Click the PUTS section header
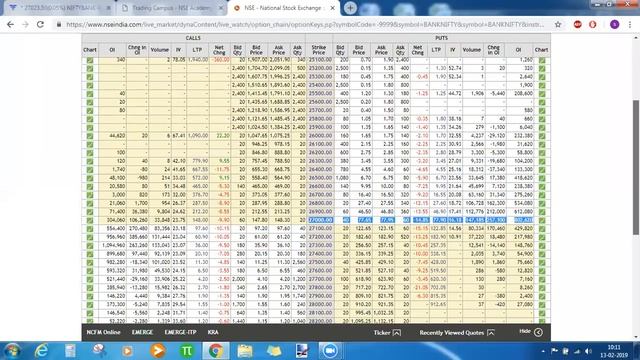The width and height of the screenshot is (640, 360). [x=441, y=38]
